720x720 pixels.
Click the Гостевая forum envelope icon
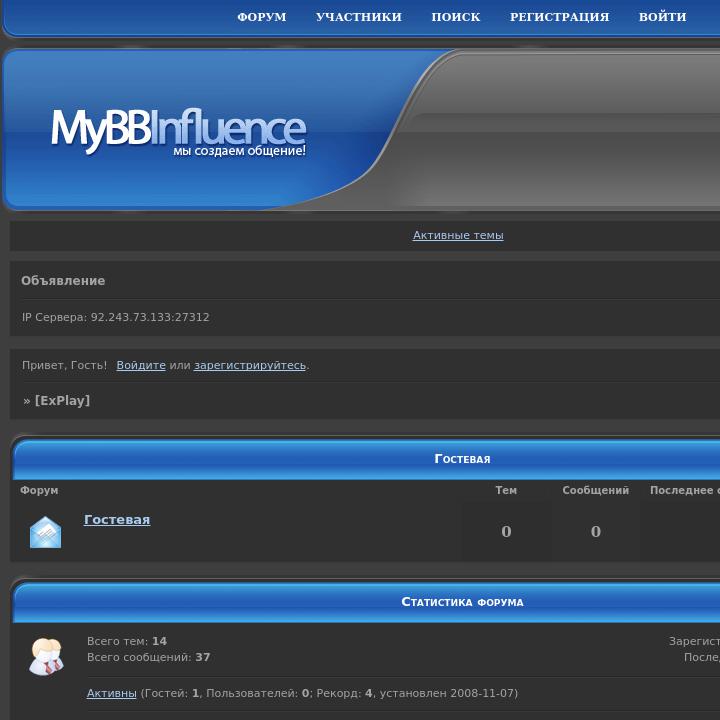pos(45,532)
